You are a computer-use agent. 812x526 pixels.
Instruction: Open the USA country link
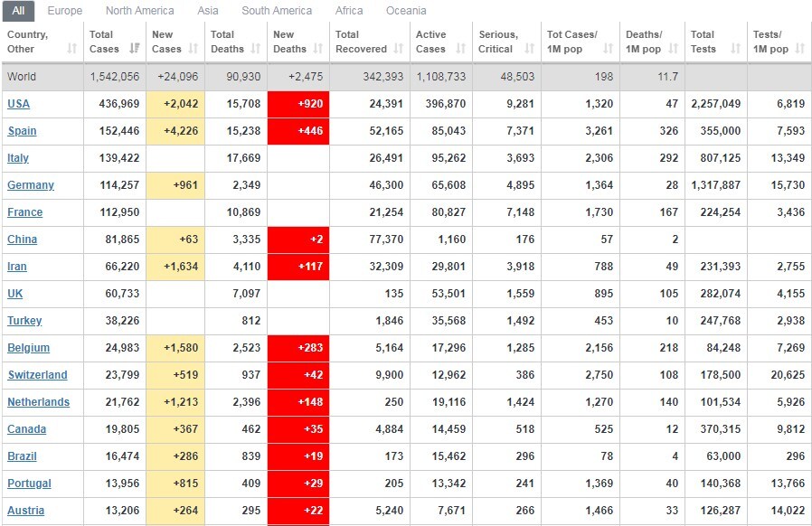(x=18, y=104)
